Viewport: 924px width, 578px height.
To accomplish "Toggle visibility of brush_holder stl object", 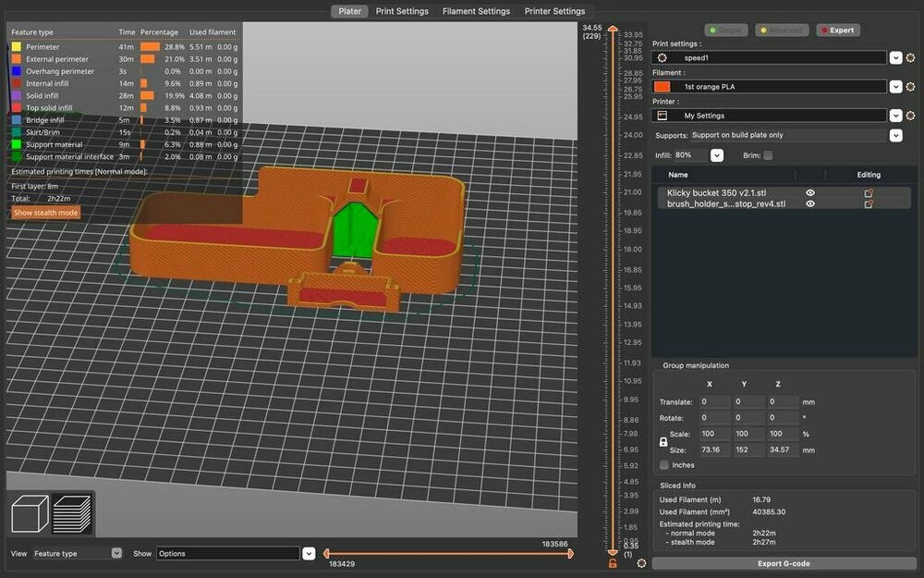I will click(810, 204).
